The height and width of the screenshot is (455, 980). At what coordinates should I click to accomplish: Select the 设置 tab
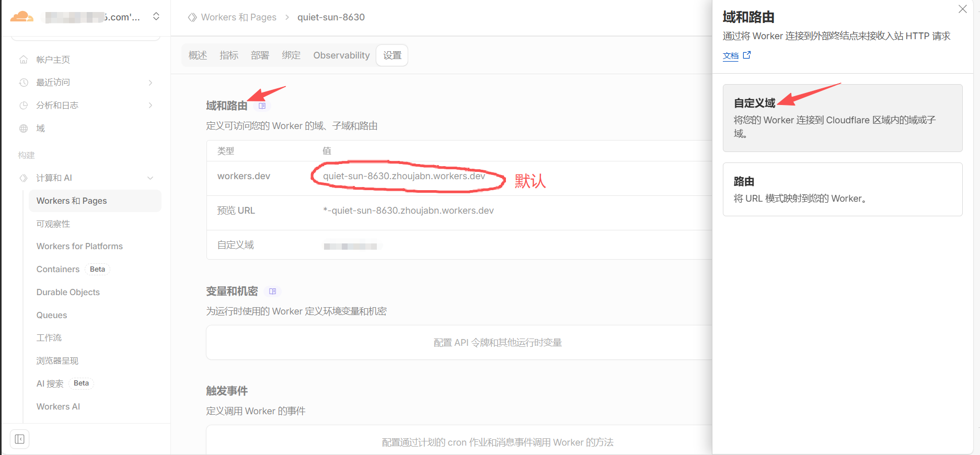392,55
